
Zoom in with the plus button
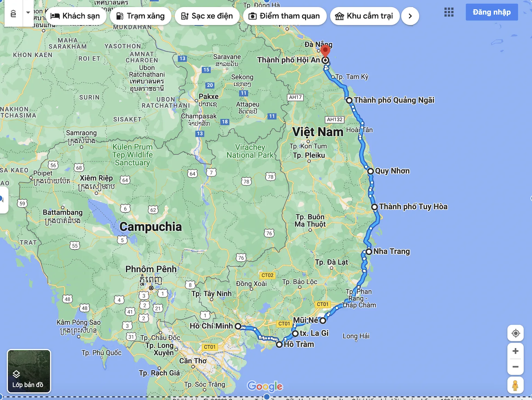tap(516, 351)
